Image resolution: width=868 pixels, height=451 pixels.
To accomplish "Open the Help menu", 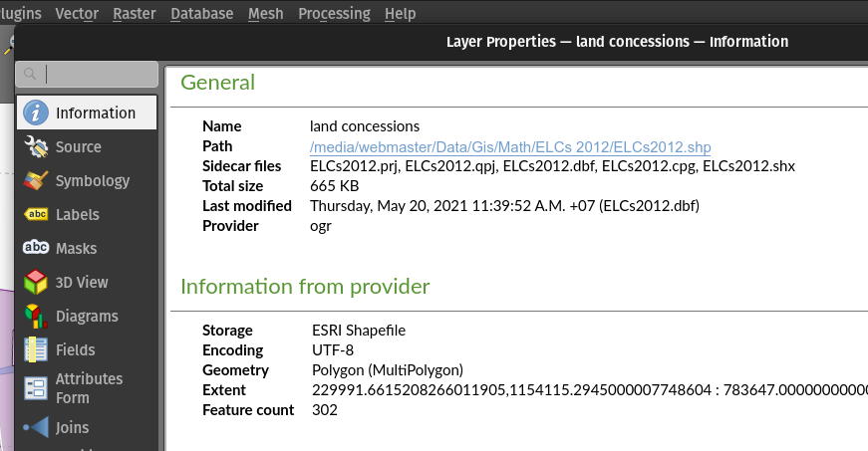I will point(400,14).
